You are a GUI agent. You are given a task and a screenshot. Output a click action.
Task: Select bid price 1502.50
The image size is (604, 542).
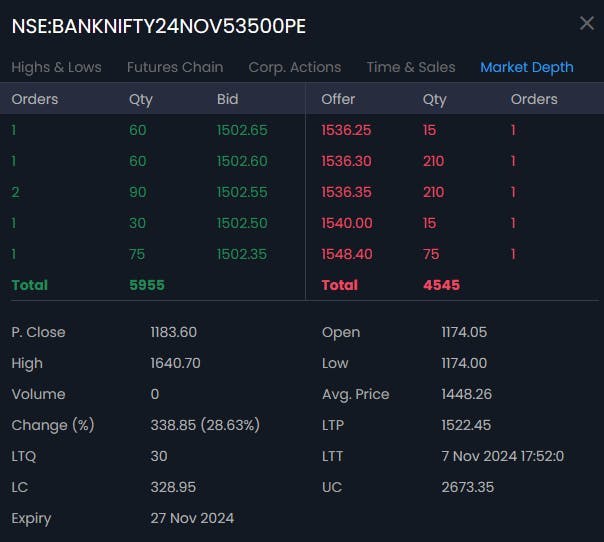pyautogui.click(x=242, y=223)
